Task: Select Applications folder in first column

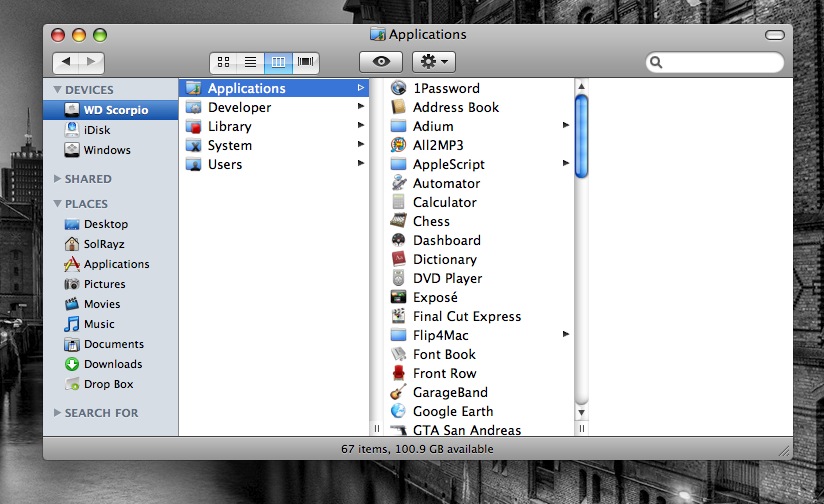Action: (274, 88)
